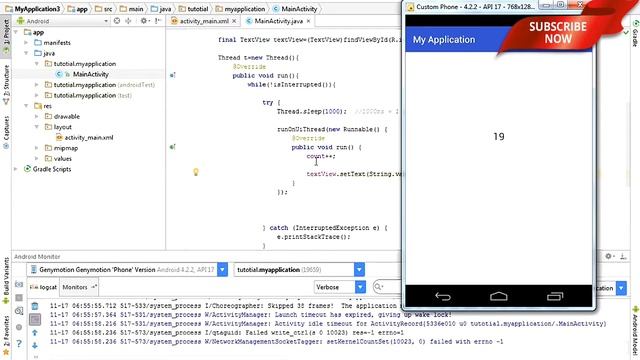Close the MainActivity.java editor tab
Image resolution: width=640 pixels, height=360 pixels.
coord(309,21)
